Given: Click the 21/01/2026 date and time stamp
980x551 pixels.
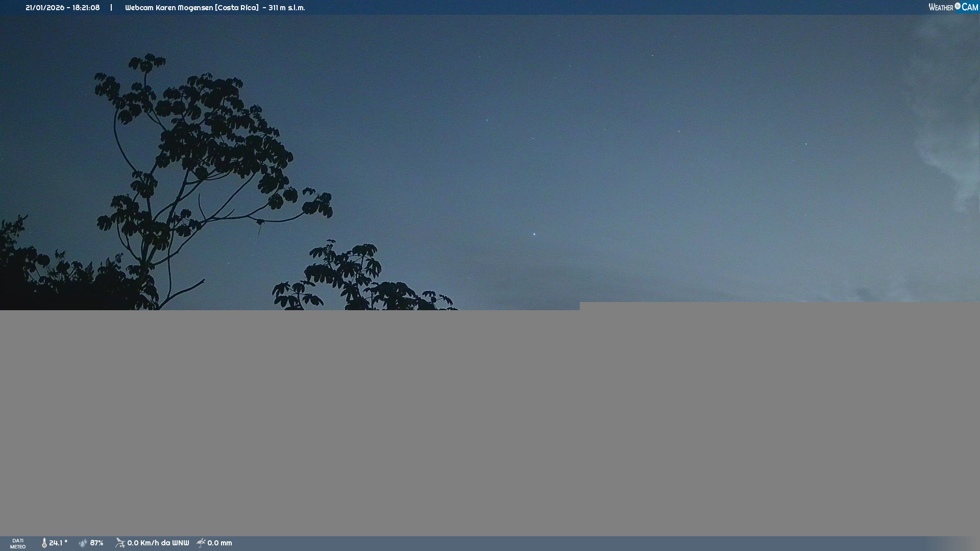Looking at the screenshot, I should [62, 8].
